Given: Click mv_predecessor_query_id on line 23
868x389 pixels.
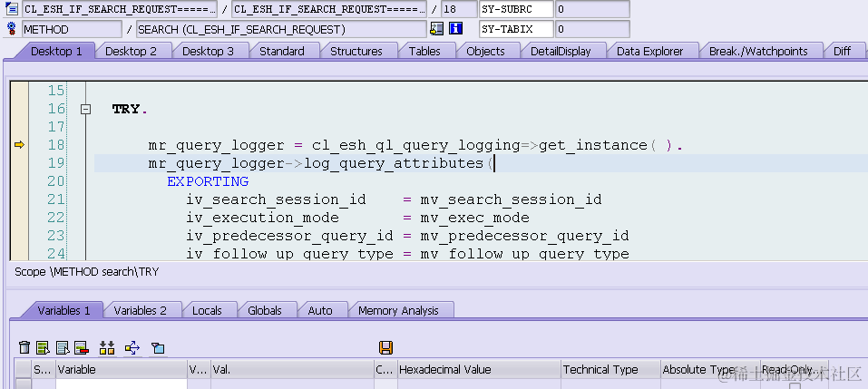Looking at the screenshot, I should tap(524, 237).
